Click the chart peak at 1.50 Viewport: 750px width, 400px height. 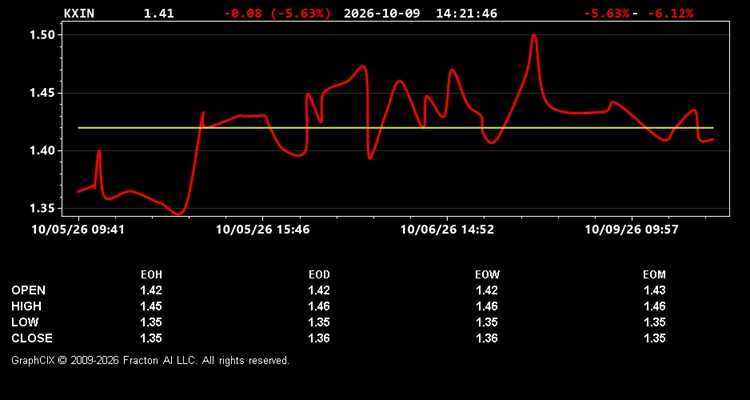click(x=534, y=35)
